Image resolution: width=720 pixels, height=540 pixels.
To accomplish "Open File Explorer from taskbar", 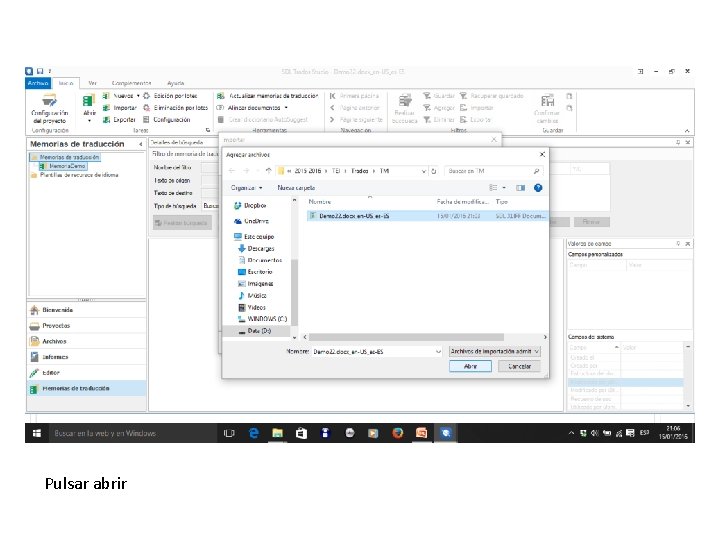I will click(x=277, y=433).
